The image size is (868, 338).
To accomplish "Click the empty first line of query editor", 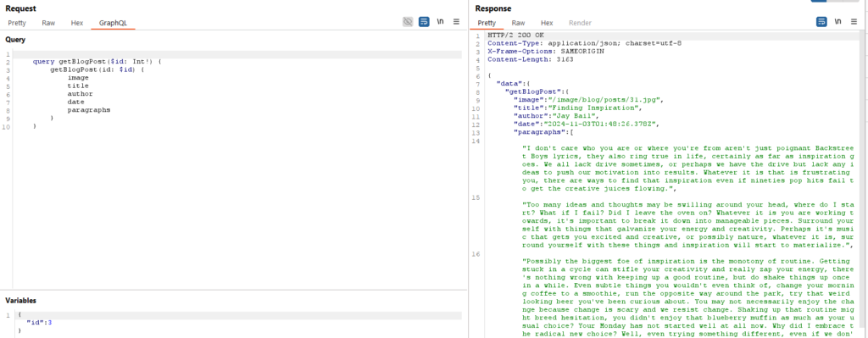I will [237, 55].
